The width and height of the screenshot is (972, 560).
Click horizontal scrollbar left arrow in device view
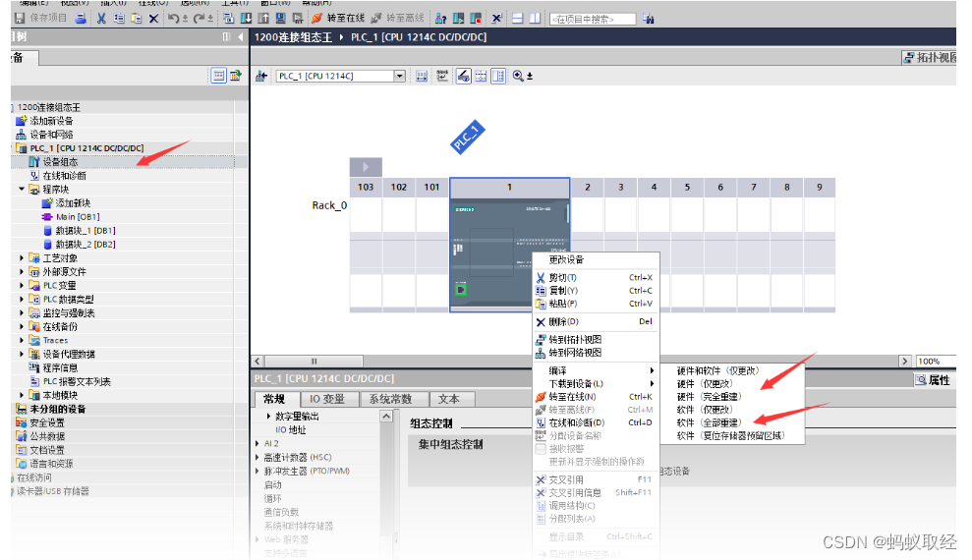(257, 362)
